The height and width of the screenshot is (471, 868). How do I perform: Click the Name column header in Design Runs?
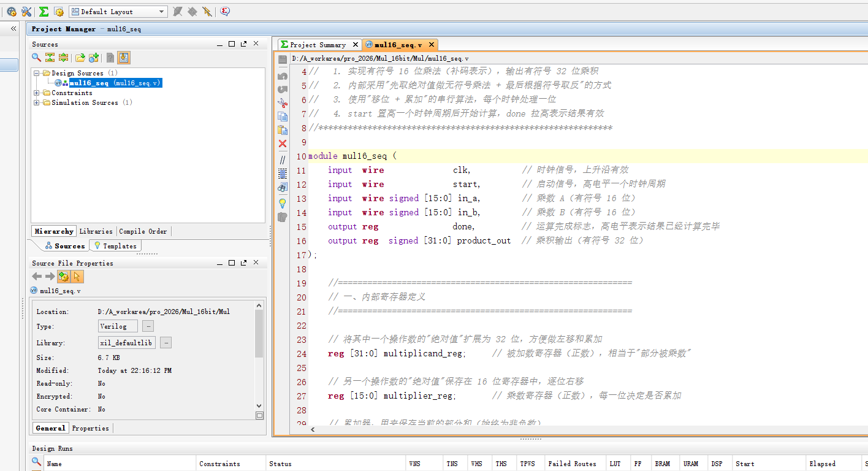(x=120, y=464)
